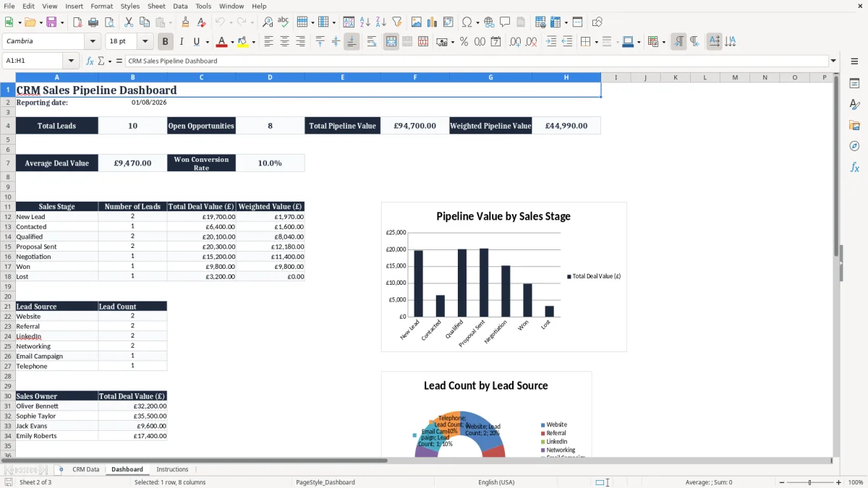This screenshot has height=488, width=868.
Task: Click the Add Decimal Place icon
Action: 516,42
